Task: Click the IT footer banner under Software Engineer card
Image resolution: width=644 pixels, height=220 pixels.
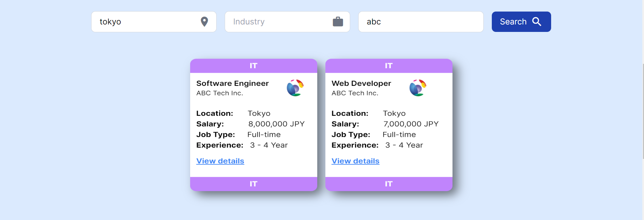Action: 254,184
